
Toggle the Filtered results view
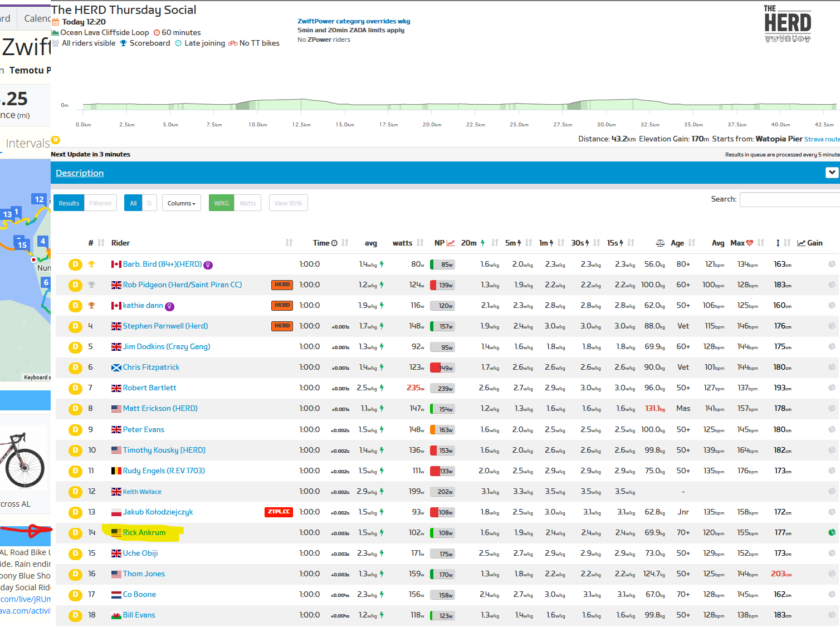100,203
